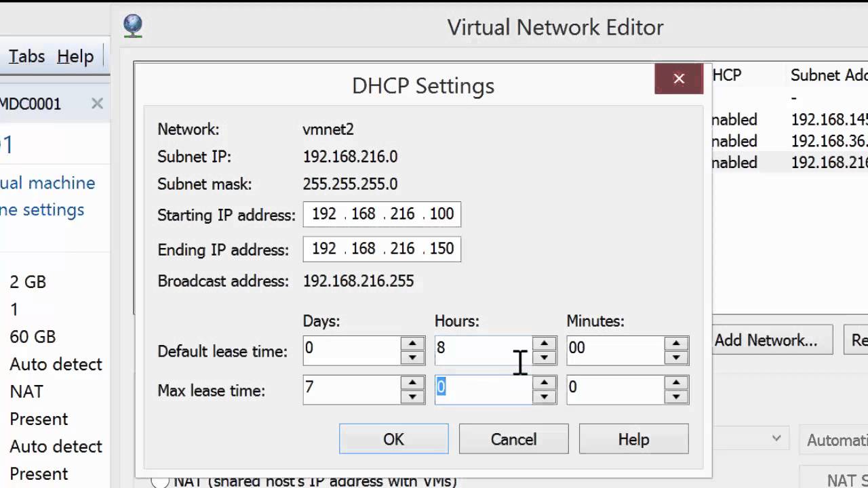Click Max lease time Minutes field
The image size is (868, 488).
616,390
